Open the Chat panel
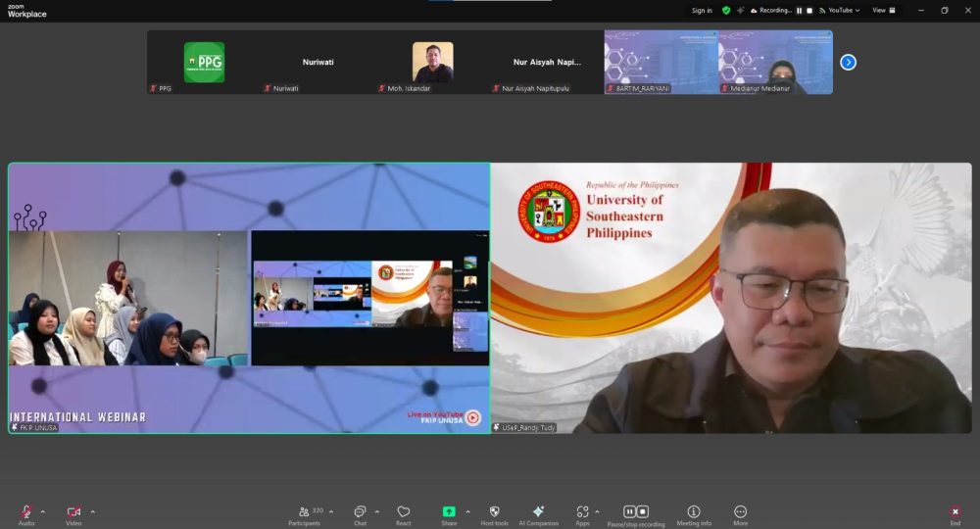The width and height of the screenshot is (980, 529). click(360, 512)
